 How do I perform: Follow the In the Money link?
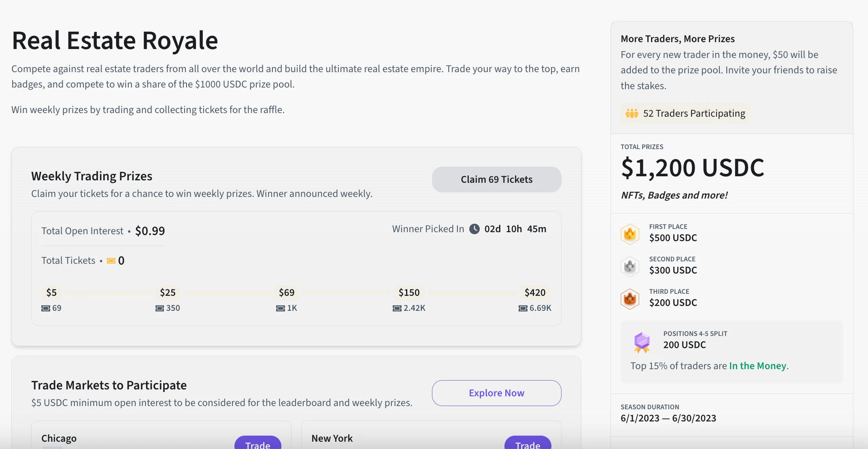[757, 366]
